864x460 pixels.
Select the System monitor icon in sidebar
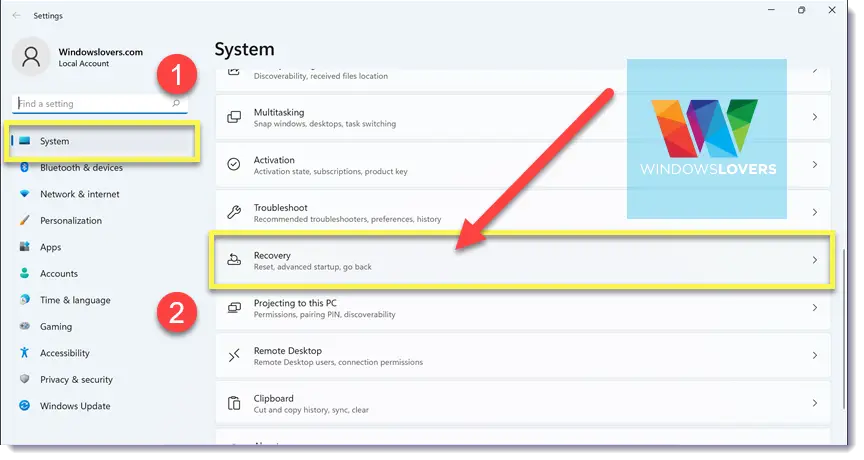click(25, 140)
